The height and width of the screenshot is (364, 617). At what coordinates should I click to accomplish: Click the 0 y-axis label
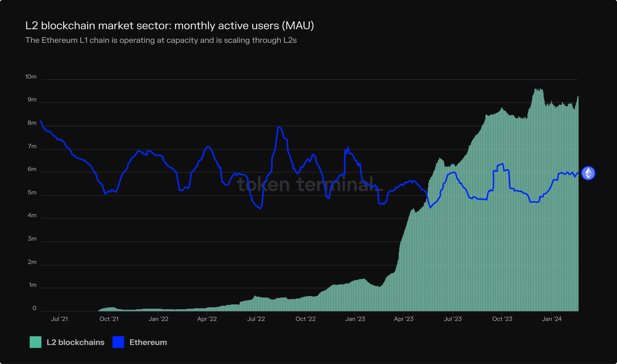(34, 308)
